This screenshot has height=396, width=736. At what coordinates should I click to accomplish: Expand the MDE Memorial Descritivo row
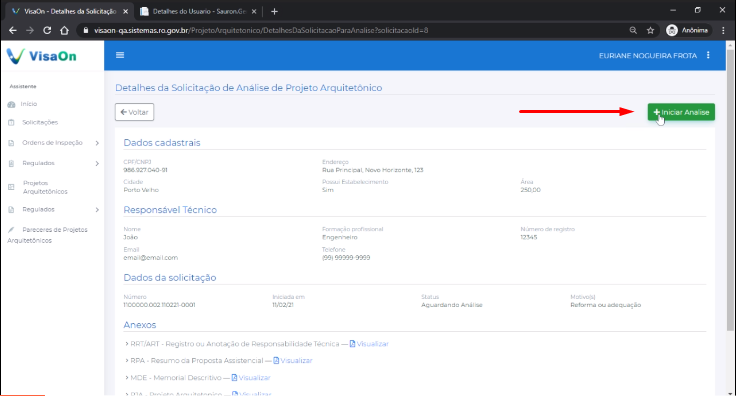tap(127, 378)
